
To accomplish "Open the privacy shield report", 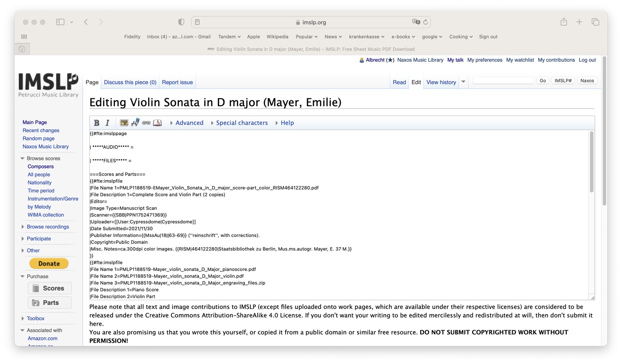I will click(x=181, y=22).
